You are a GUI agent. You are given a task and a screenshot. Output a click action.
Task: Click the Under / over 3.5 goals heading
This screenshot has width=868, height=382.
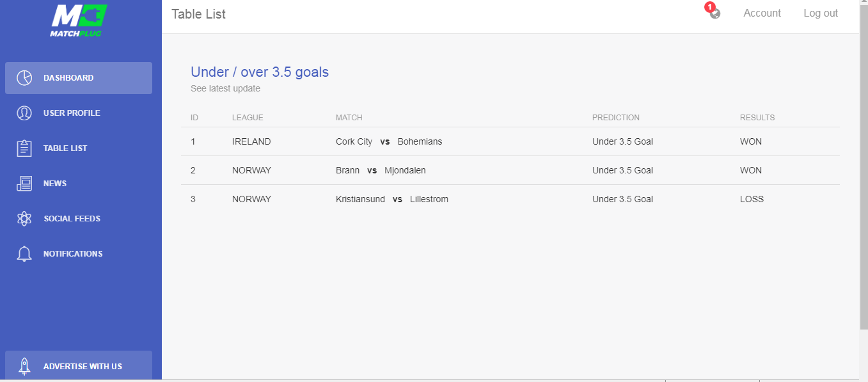260,72
